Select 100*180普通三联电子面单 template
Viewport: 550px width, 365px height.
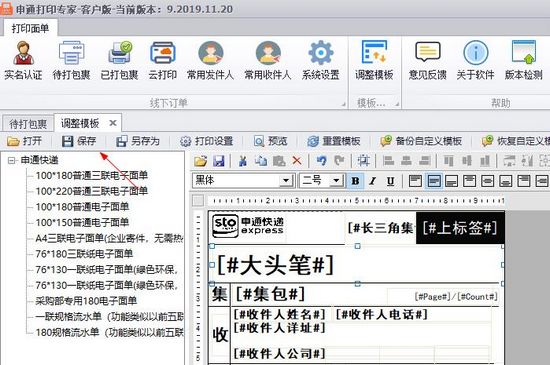(x=92, y=175)
